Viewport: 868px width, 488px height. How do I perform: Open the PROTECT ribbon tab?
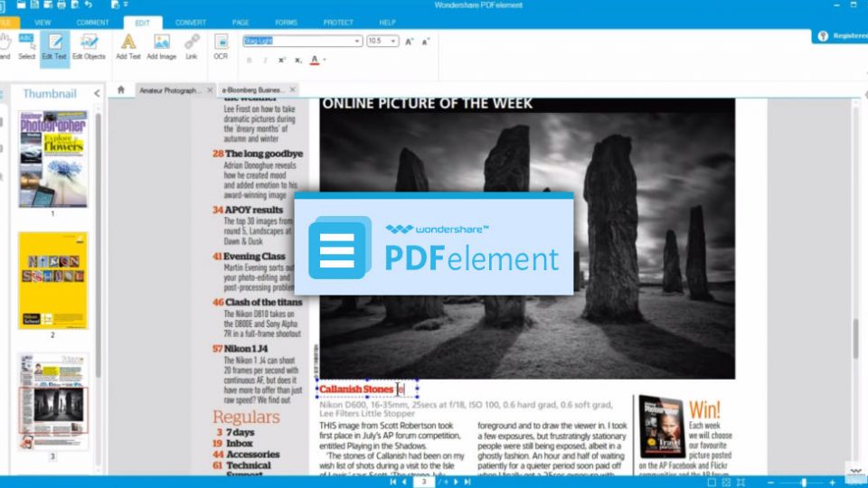pos(337,22)
